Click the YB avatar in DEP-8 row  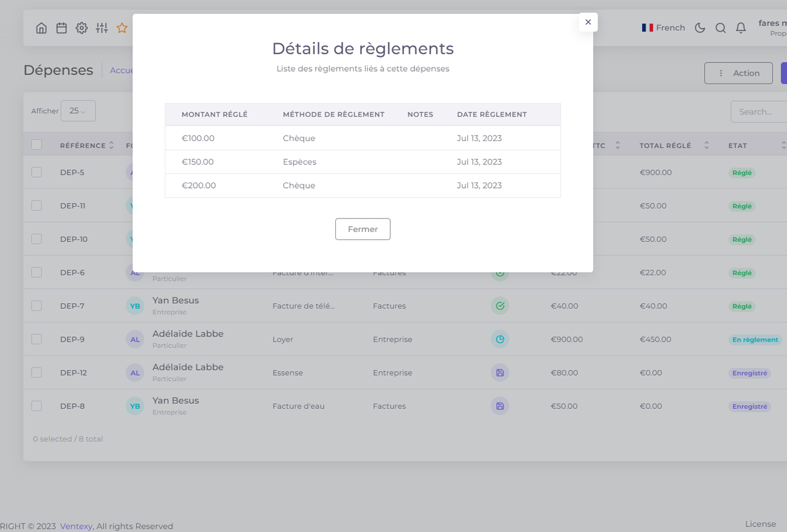click(x=135, y=406)
